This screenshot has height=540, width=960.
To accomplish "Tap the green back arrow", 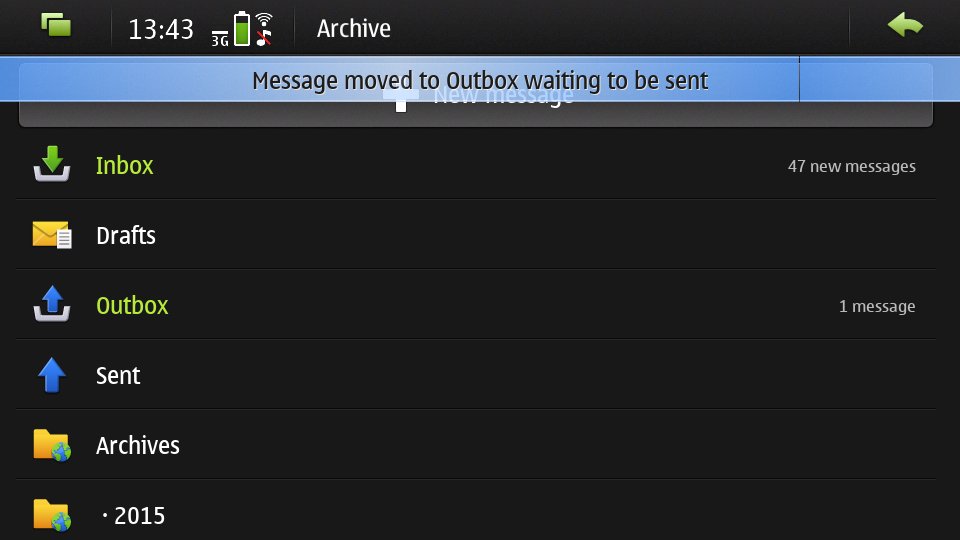I will [x=905, y=26].
